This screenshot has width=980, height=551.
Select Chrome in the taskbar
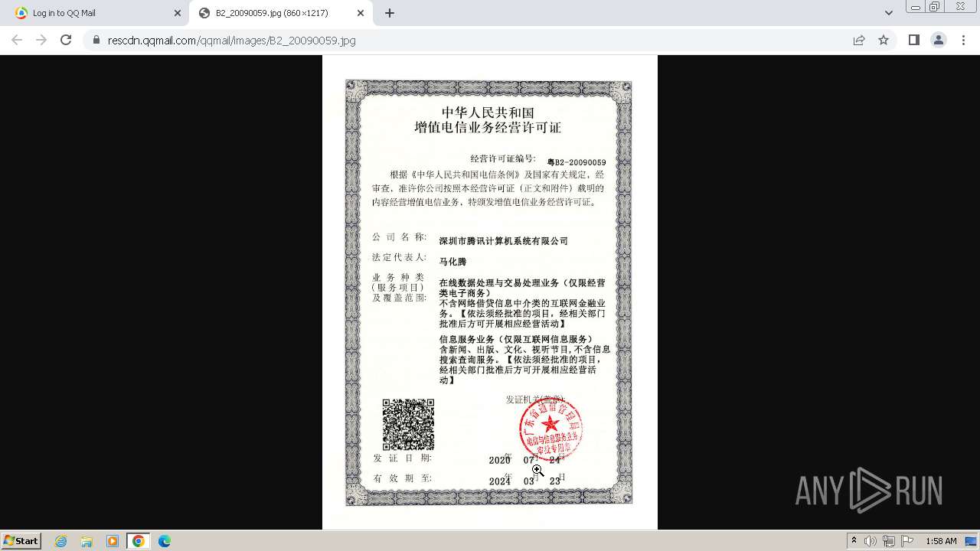click(x=139, y=541)
